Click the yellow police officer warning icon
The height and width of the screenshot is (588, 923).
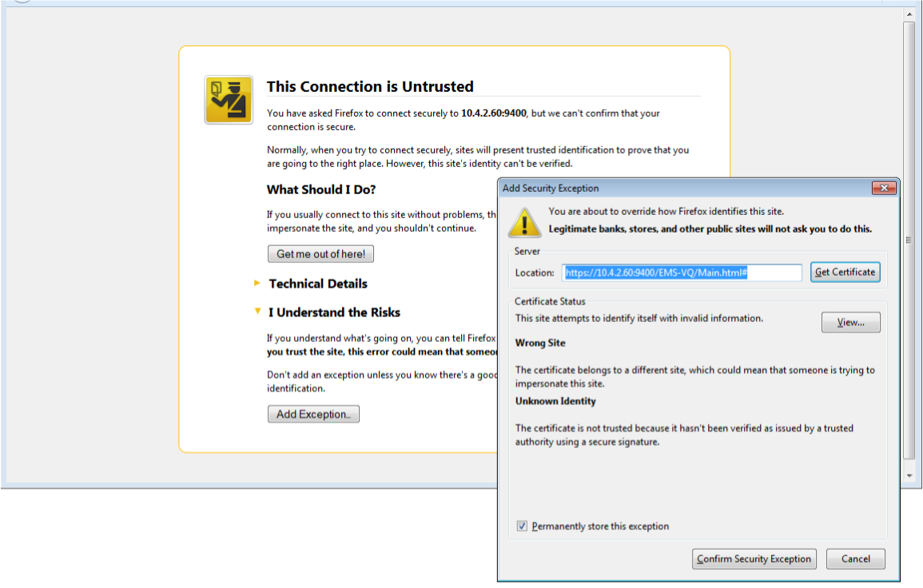229,100
